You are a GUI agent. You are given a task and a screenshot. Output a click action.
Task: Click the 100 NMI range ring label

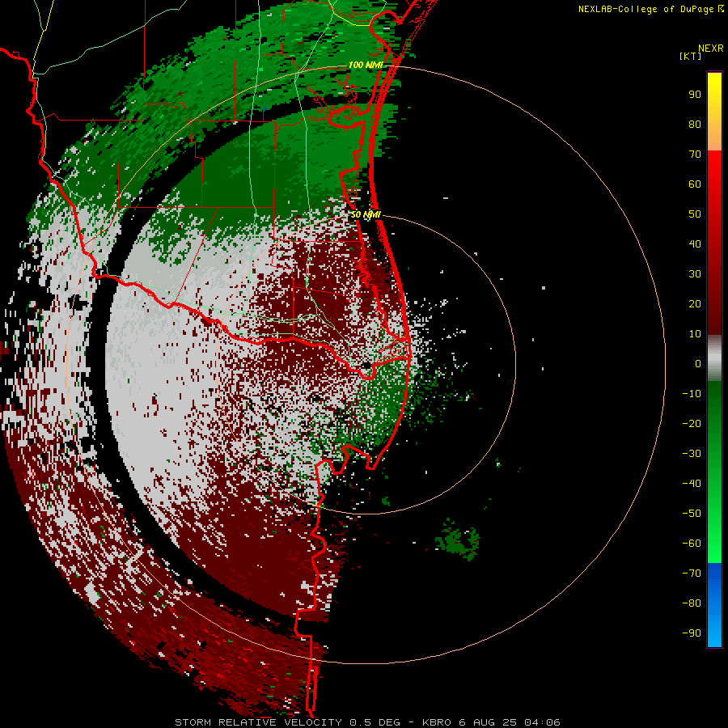(366, 65)
